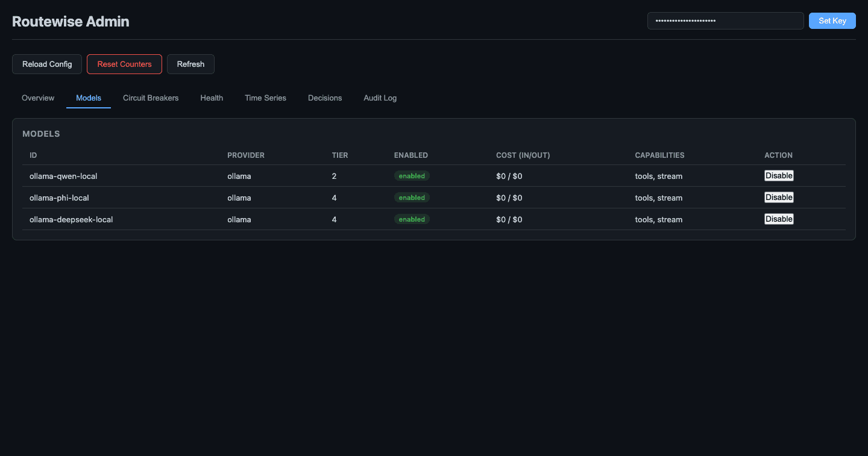Click the enabled badge for ollama-qwen-local
The width and height of the screenshot is (868, 456).
pos(412,176)
